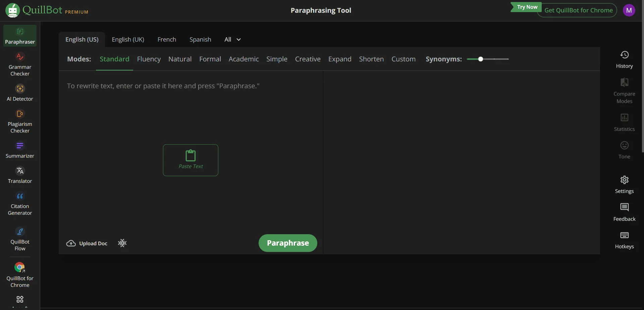Choose the Shorten mode
The height and width of the screenshot is (310, 644).
tap(371, 59)
